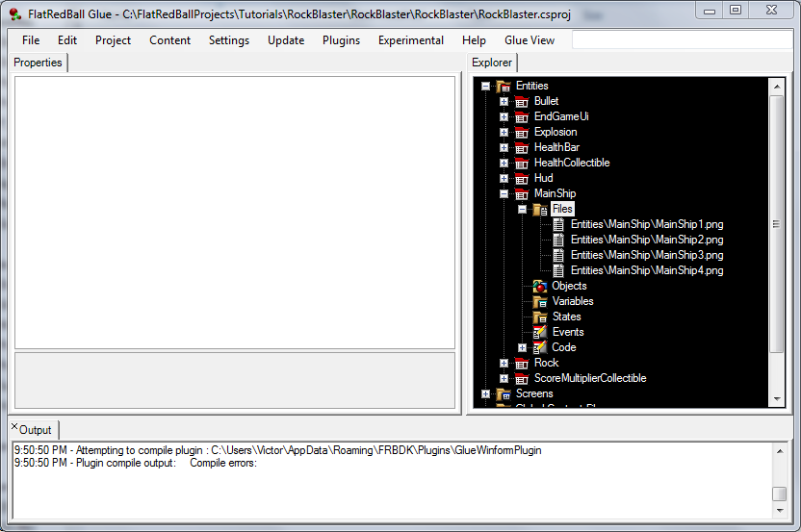Screen dimensions: 801x532
Task: Click the Entities folder icon
Action: tap(504, 87)
